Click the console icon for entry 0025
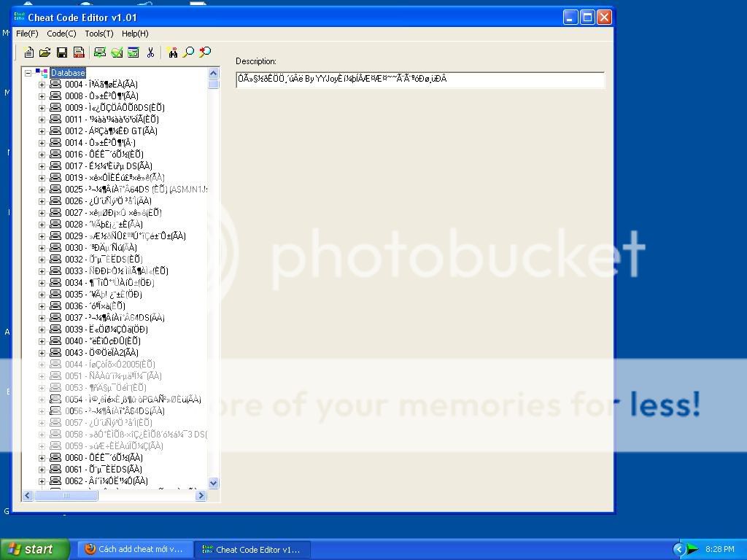Image resolution: width=747 pixels, height=560 pixels. (x=55, y=189)
